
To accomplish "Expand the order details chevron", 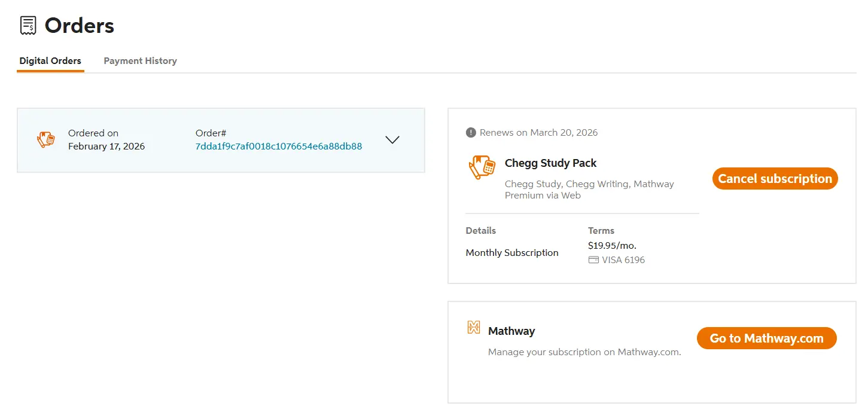I will click(392, 140).
